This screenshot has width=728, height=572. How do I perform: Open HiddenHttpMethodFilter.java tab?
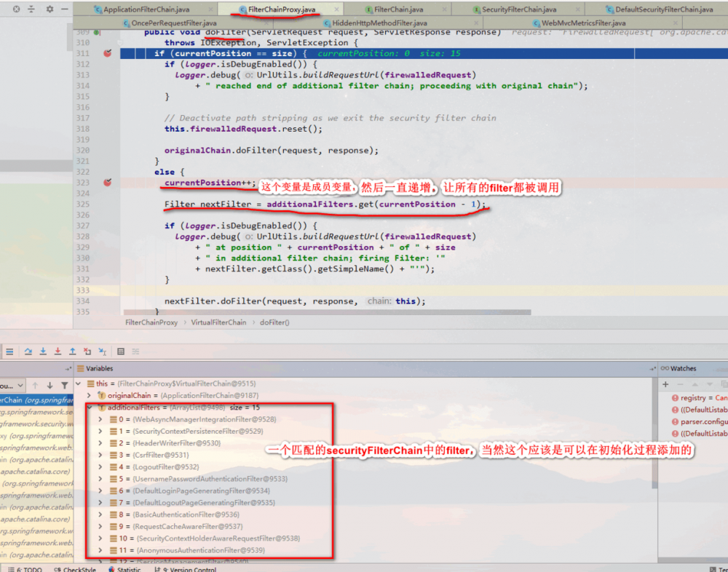(379, 23)
